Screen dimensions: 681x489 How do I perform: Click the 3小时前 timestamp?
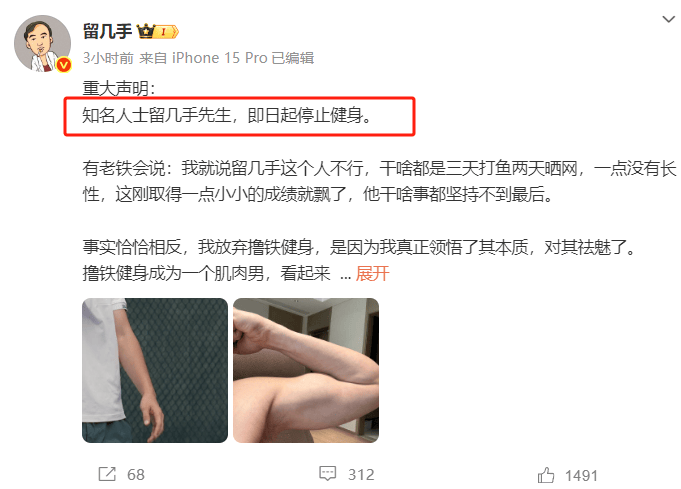click(108, 58)
